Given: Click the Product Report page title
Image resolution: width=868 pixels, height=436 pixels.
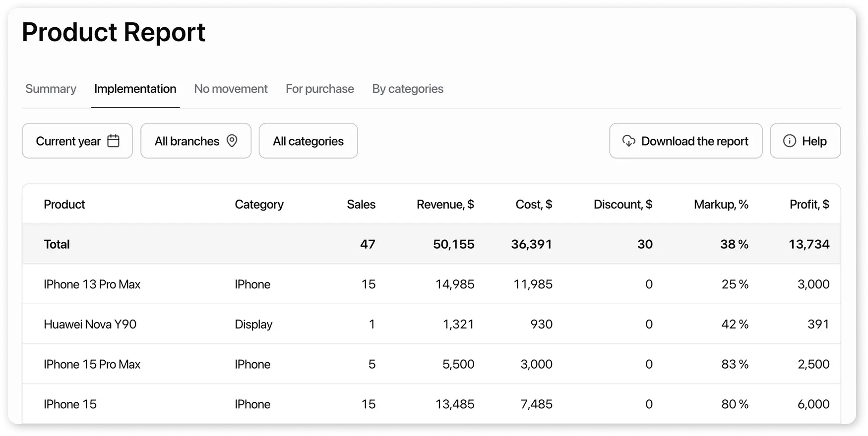Looking at the screenshot, I should click(x=114, y=33).
